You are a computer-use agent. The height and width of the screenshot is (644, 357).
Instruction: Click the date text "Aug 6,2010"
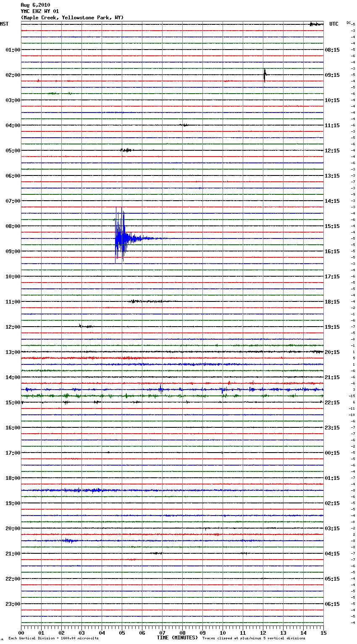(35, 5)
